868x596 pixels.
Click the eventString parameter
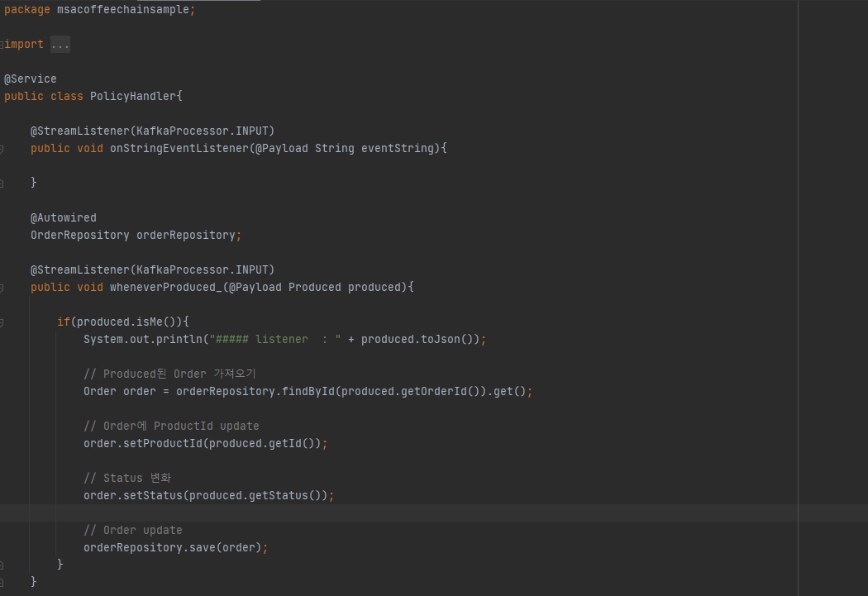pyautogui.click(x=398, y=148)
